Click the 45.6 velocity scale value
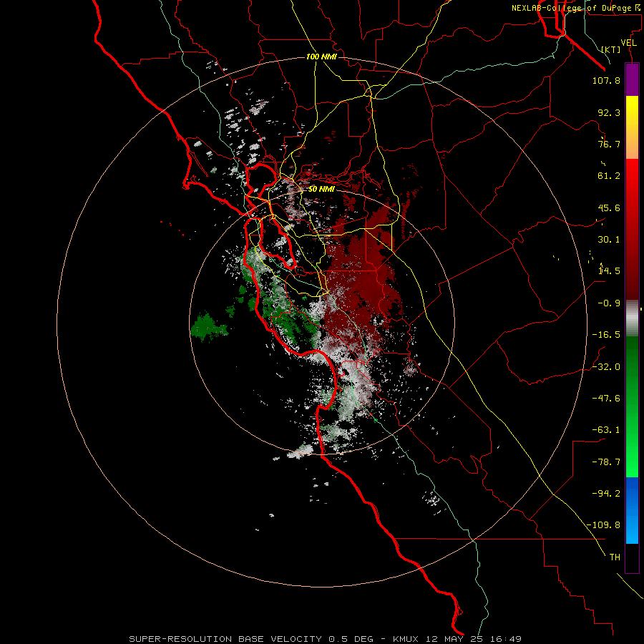 pyautogui.click(x=609, y=208)
